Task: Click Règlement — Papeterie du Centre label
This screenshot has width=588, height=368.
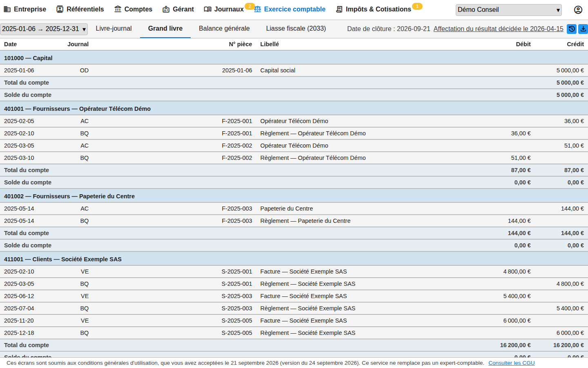Action: [305, 221]
